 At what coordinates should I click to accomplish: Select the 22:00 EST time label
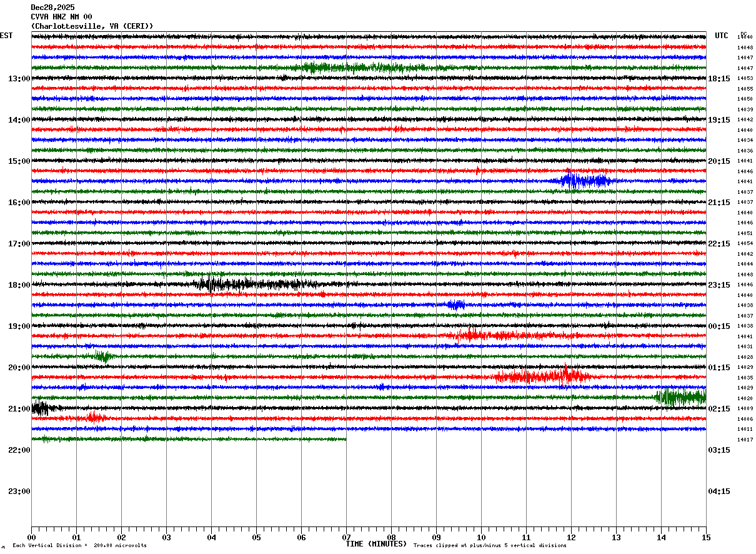click(x=19, y=450)
